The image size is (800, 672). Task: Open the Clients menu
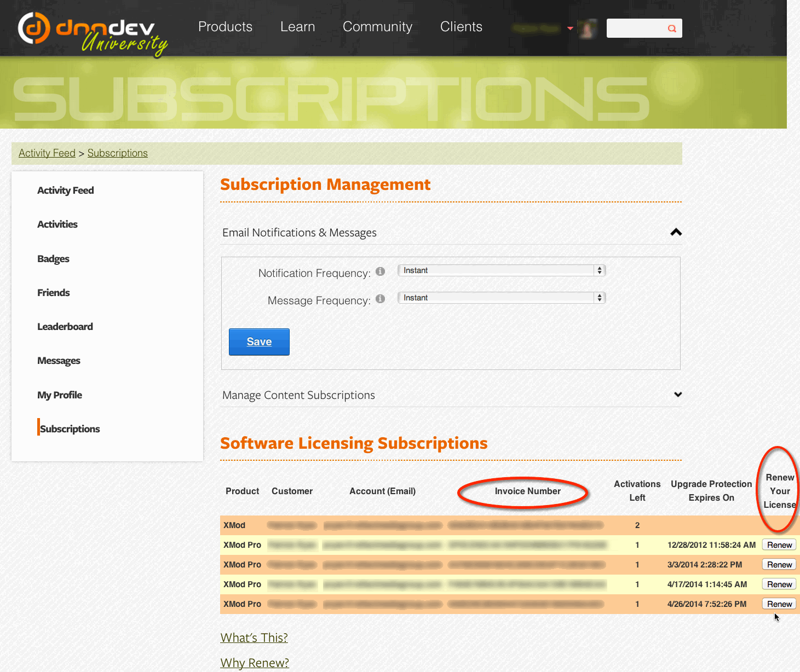pyautogui.click(x=461, y=27)
